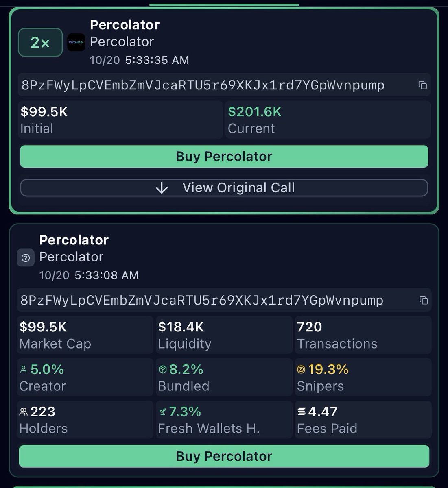
Task: Click the 2× multiplier badge
Action: [x=40, y=42]
